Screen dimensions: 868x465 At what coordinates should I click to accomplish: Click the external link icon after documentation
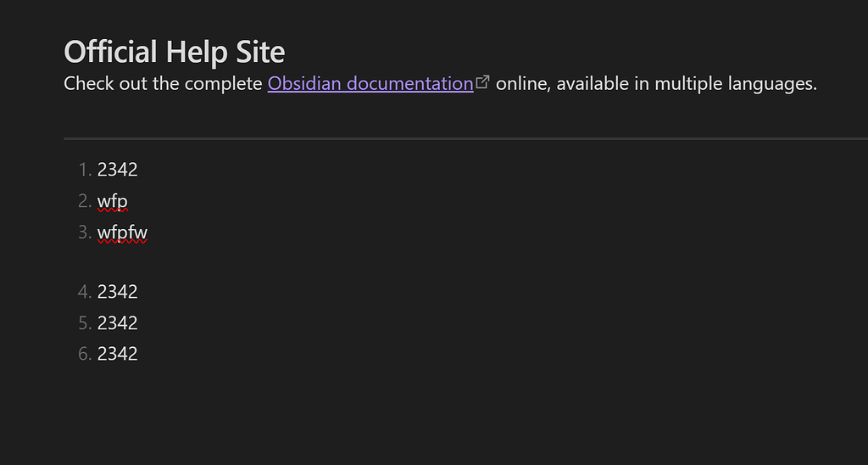483,82
